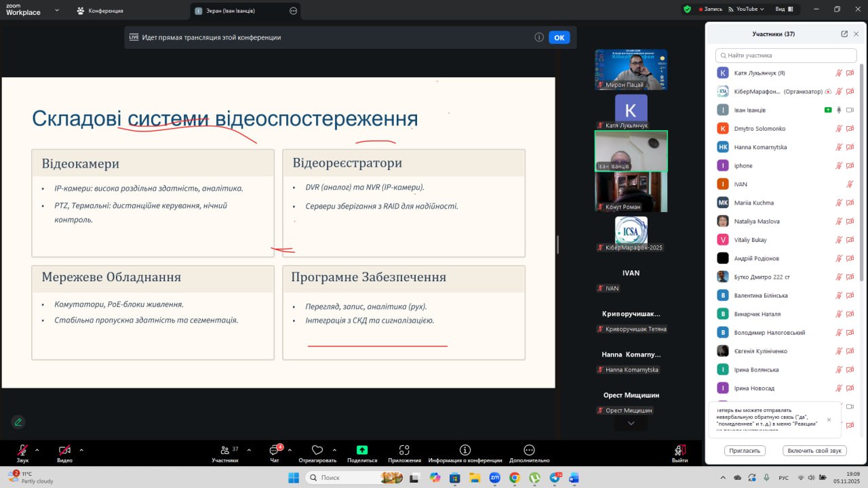This screenshot has height=488, width=868.
Task: Click the Выйти leave meeting icon
Action: [x=679, y=450]
